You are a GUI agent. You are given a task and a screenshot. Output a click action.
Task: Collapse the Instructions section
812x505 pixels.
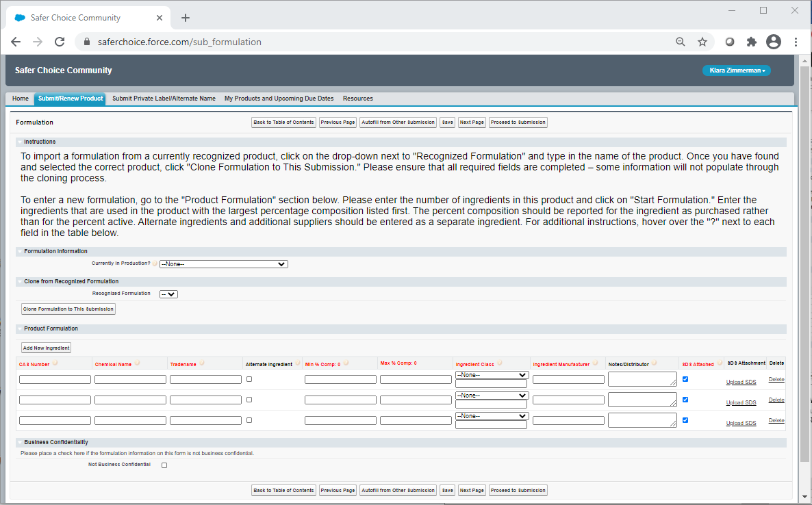coord(19,142)
